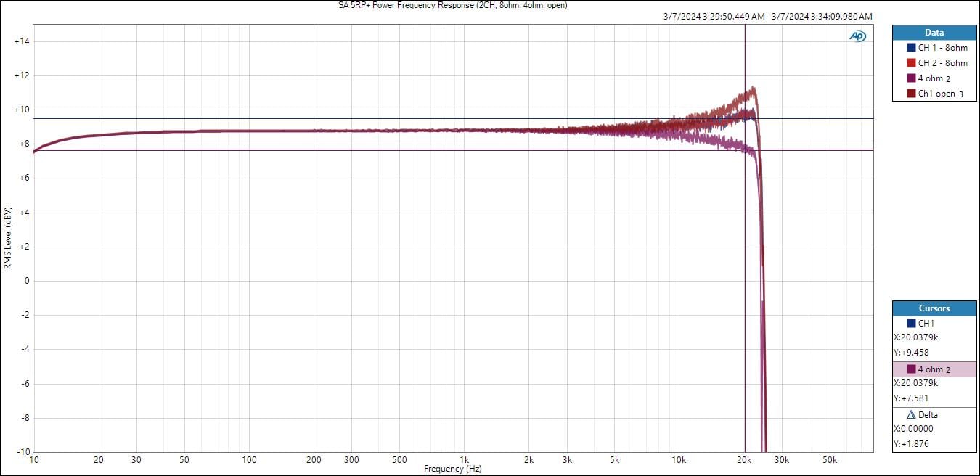Viewport: 980px width, 476px height.
Task: Click the Data legend panel header
Action: pos(934,33)
